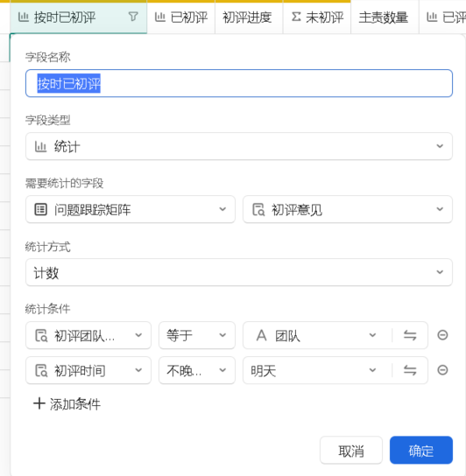This screenshot has width=466, height=476.
Task: Open the 不晚 operator dropdown
Action: [x=197, y=370]
